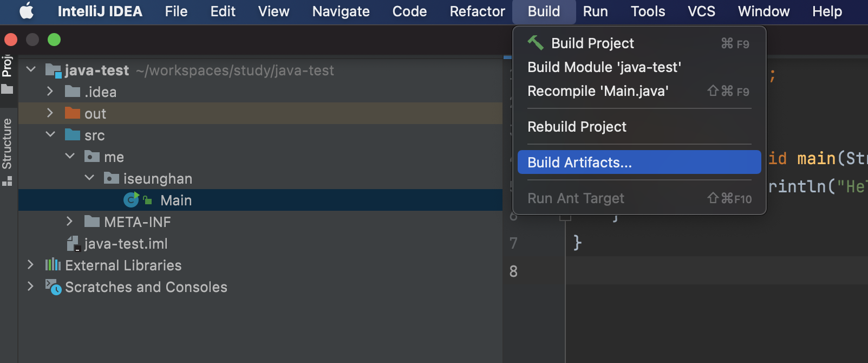
Task: Open the Refactor menu
Action: point(478,11)
